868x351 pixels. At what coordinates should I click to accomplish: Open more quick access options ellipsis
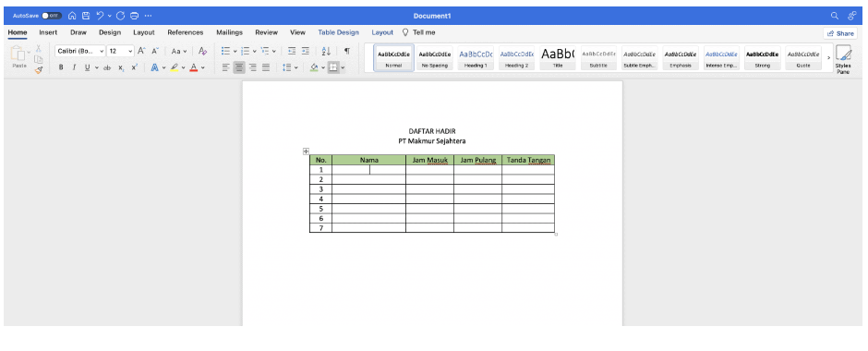[148, 16]
